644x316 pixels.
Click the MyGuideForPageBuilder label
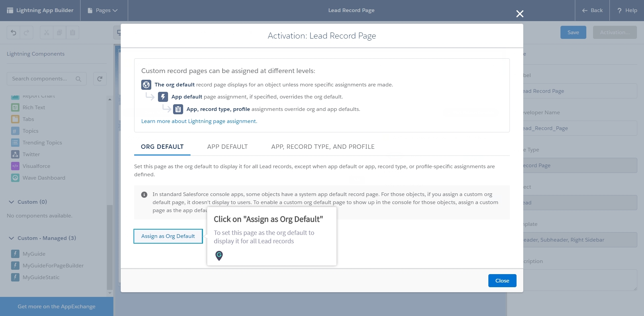pos(53,265)
